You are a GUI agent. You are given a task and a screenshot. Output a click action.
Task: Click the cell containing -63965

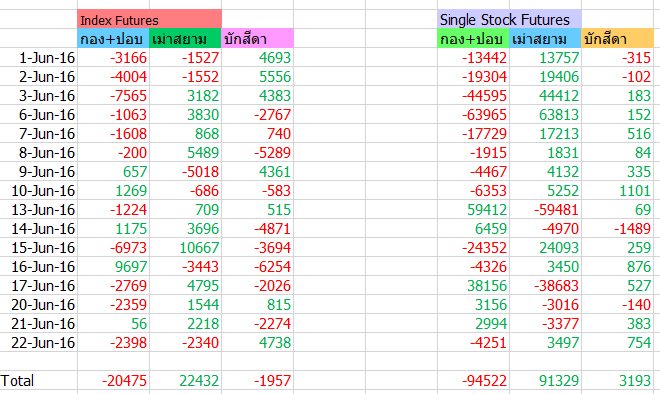coord(473,114)
